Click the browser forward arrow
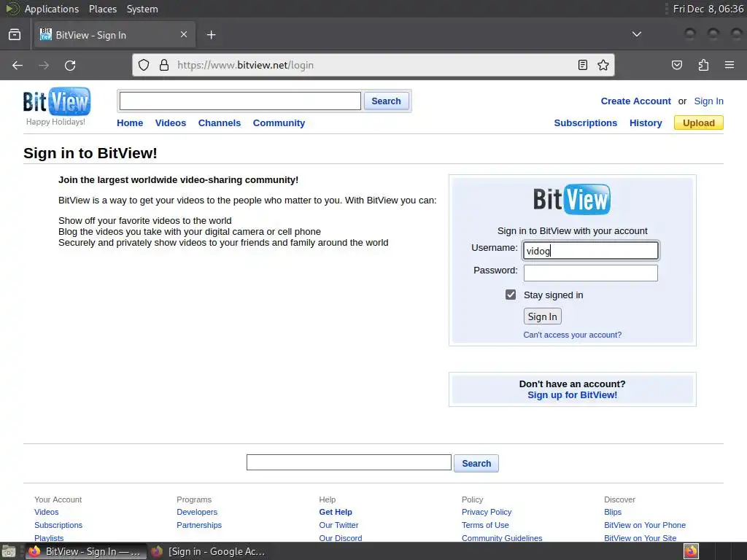The width and height of the screenshot is (747, 560). coord(44,65)
